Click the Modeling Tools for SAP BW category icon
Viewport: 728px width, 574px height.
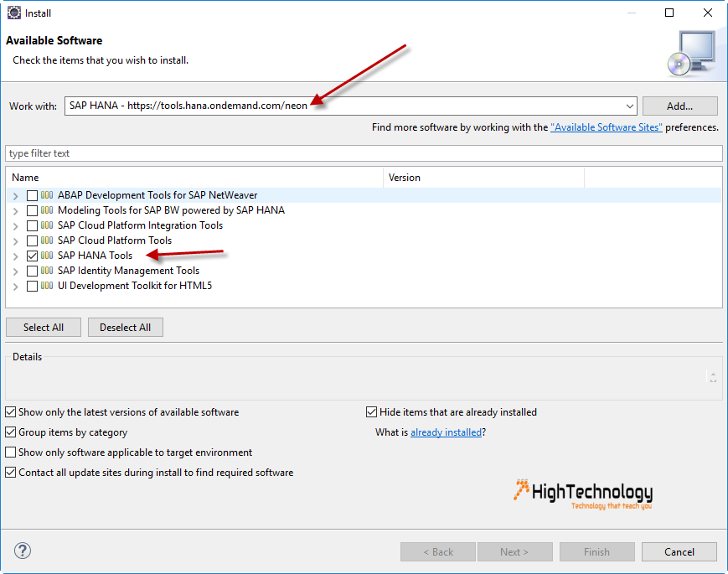coord(47,210)
